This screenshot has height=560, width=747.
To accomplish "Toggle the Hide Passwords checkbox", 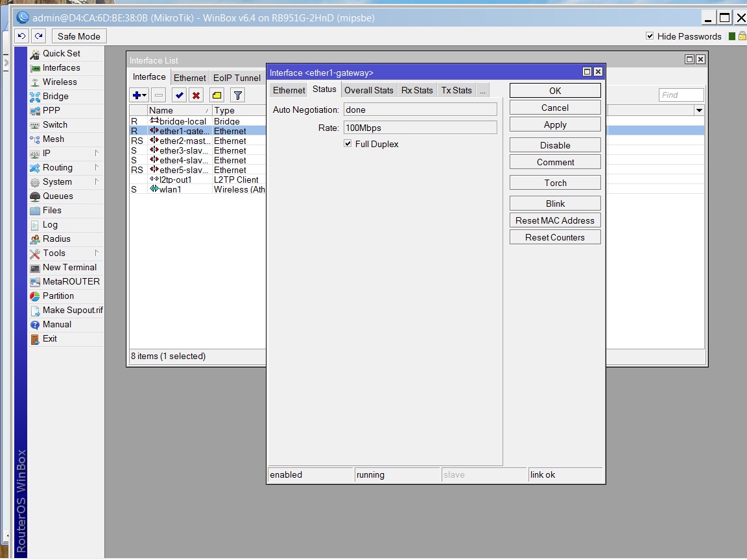I will click(x=650, y=36).
